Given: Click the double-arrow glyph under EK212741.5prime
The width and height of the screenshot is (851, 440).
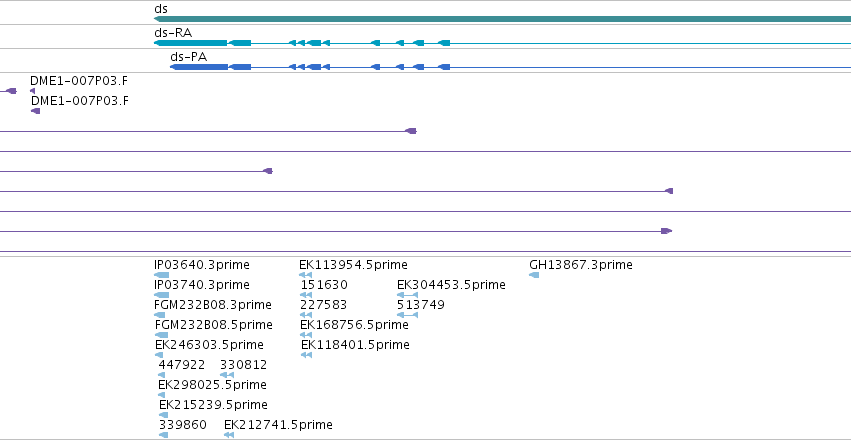Looking at the screenshot, I should [x=229, y=435].
